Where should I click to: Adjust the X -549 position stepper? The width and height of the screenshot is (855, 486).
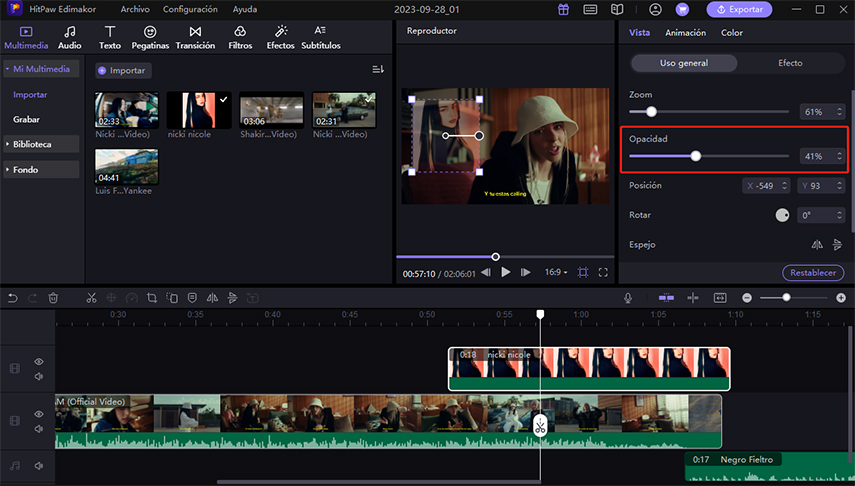[x=784, y=186]
